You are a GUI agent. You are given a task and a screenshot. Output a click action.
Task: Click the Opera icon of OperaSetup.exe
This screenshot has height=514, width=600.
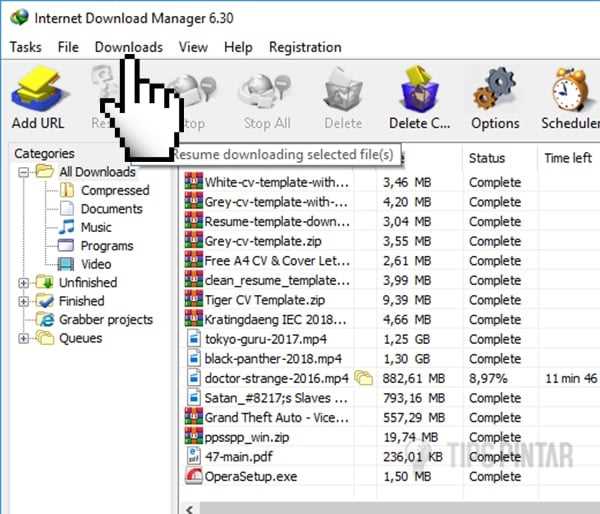click(194, 476)
